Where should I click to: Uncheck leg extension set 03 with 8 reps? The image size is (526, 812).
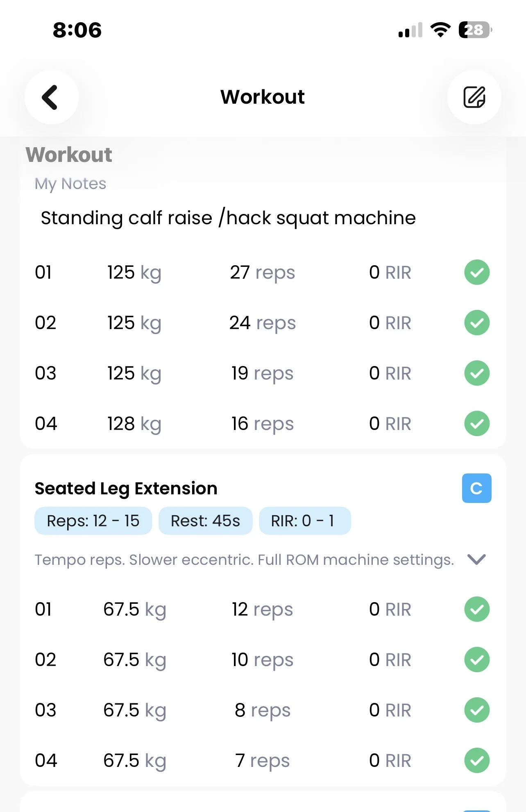477,710
